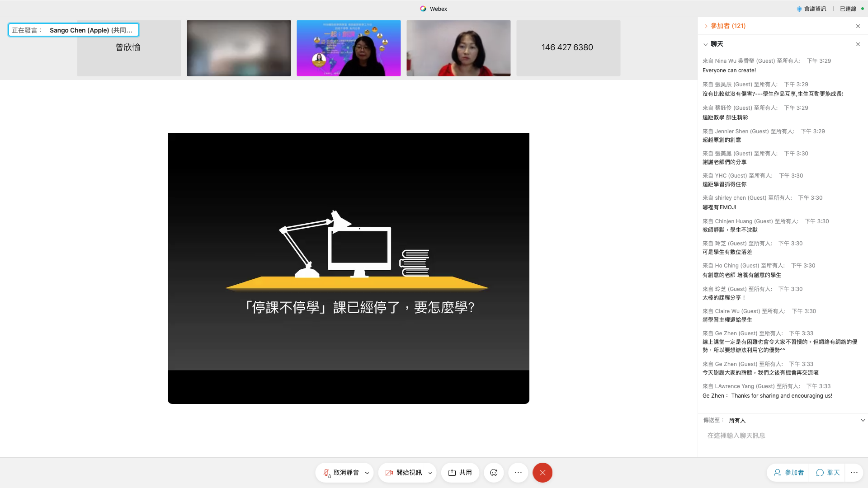Expand the video options arrow
The width and height of the screenshot is (868, 488).
click(x=430, y=473)
